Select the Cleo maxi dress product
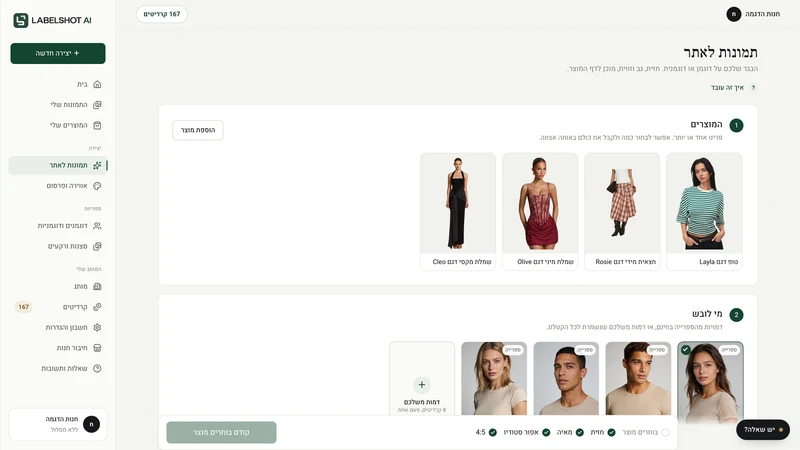 tap(458, 211)
